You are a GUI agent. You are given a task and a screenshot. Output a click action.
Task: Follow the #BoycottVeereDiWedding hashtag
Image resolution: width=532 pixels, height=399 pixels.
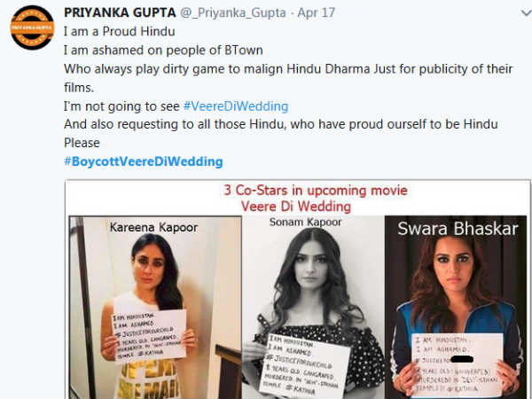144,161
